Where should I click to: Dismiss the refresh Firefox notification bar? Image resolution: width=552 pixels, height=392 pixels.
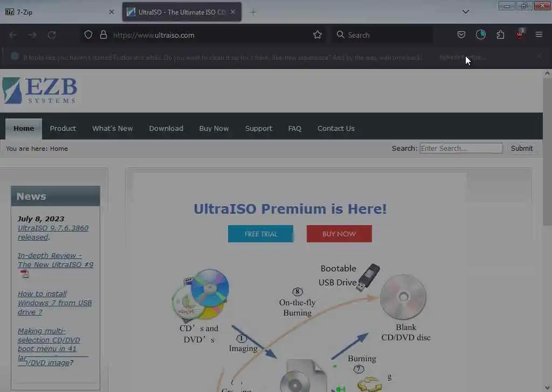coord(539,56)
